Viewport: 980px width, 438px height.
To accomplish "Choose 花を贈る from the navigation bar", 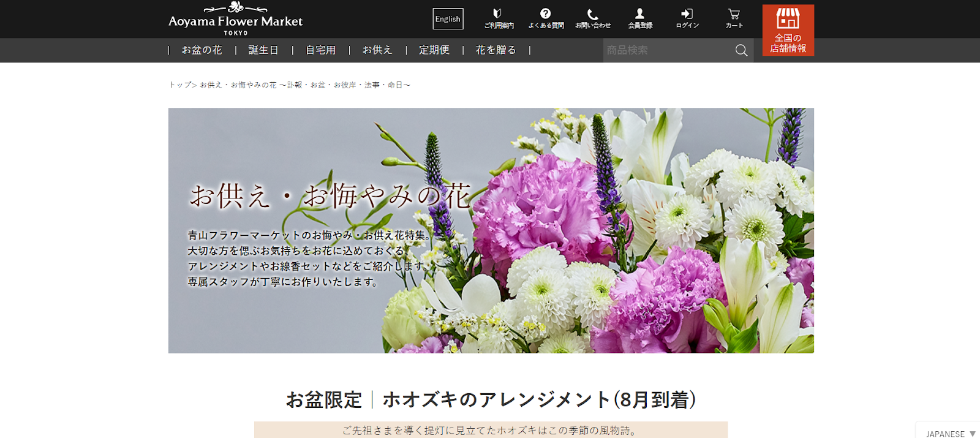I will tap(496, 50).
